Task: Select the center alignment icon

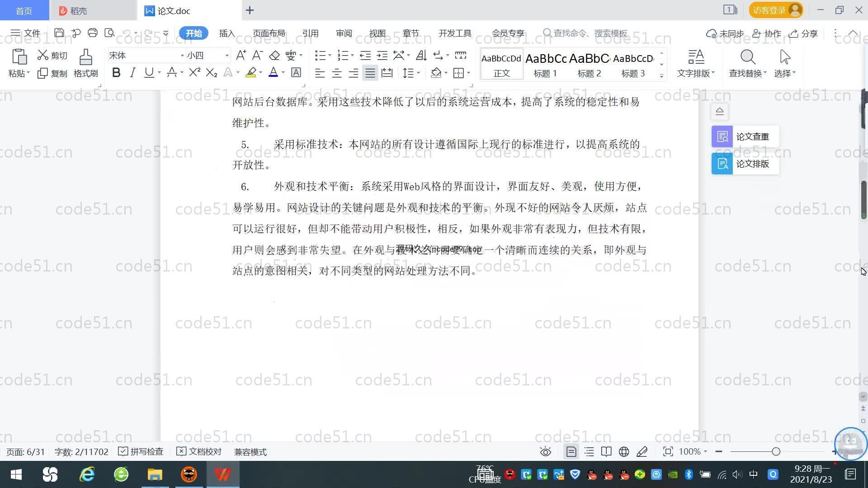Action: click(x=336, y=73)
